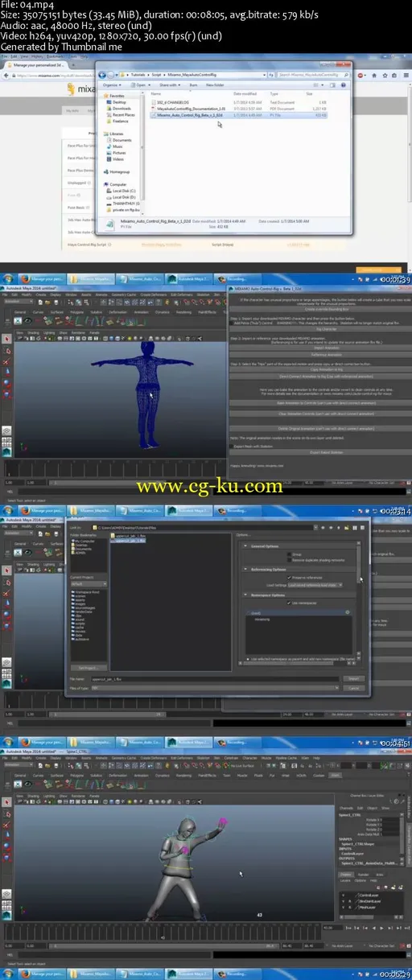Click Export Baked Skeleton button
The height and width of the screenshot is (980, 412).
tap(325, 452)
